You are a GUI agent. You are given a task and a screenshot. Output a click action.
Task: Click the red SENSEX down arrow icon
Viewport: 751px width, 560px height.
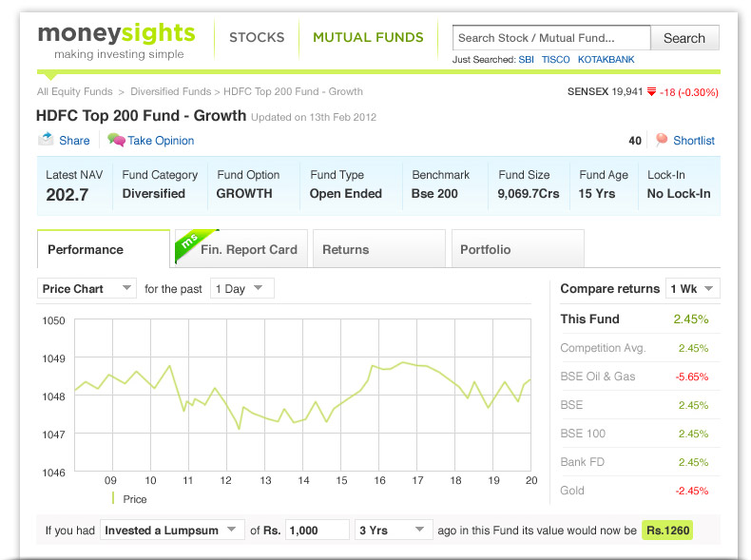651,91
